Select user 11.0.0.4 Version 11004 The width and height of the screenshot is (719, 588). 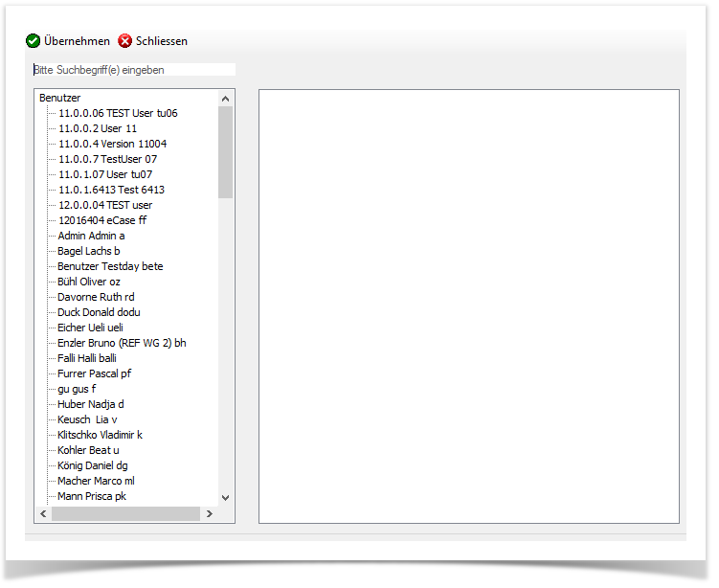point(112,144)
